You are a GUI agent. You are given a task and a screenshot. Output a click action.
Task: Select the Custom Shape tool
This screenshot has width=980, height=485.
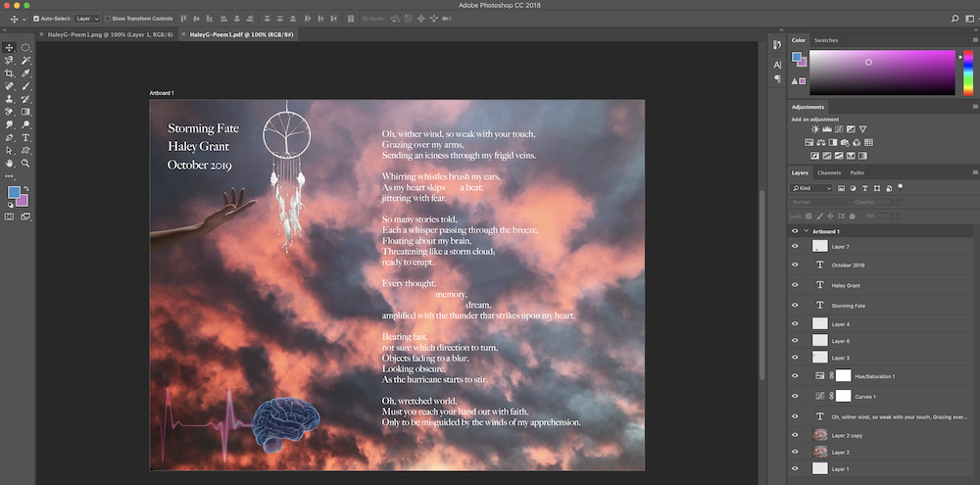(x=25, y=150)
